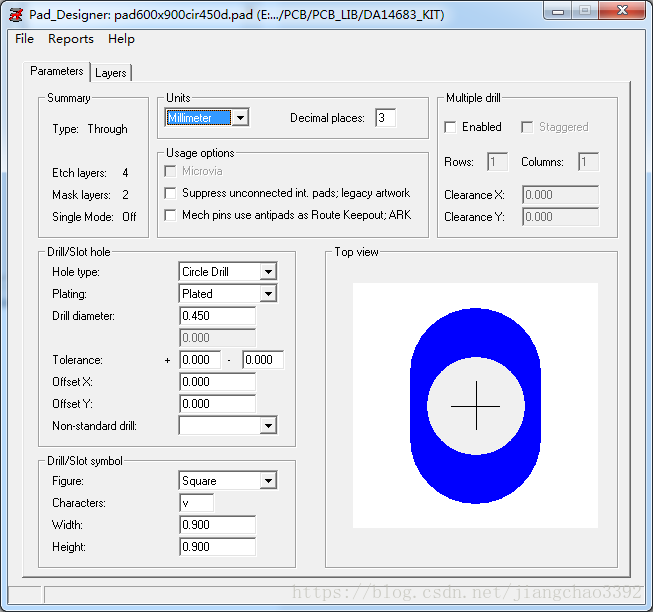The image size is (653, 612).
Task: Expand the Plating dropdown
Action: pos(267,294)
